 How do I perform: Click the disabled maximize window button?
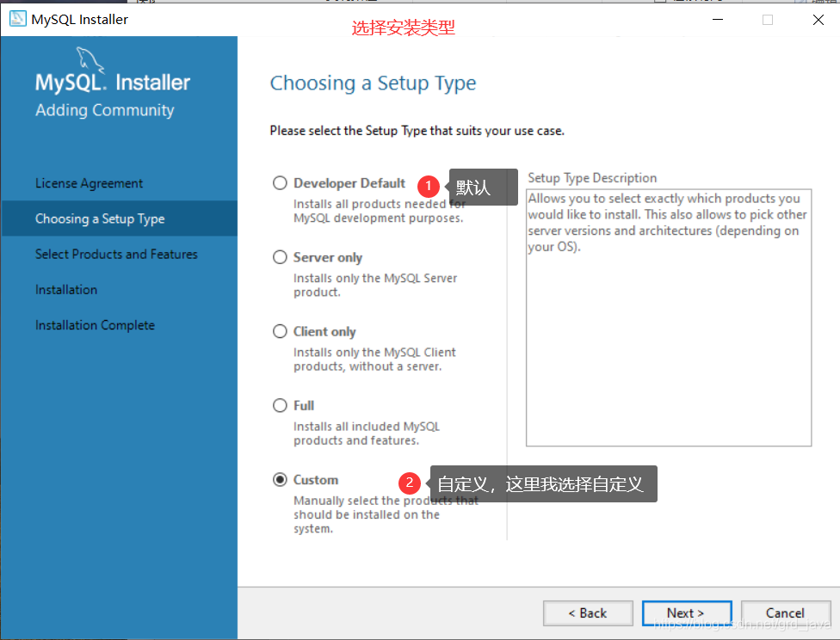[768, 20]
